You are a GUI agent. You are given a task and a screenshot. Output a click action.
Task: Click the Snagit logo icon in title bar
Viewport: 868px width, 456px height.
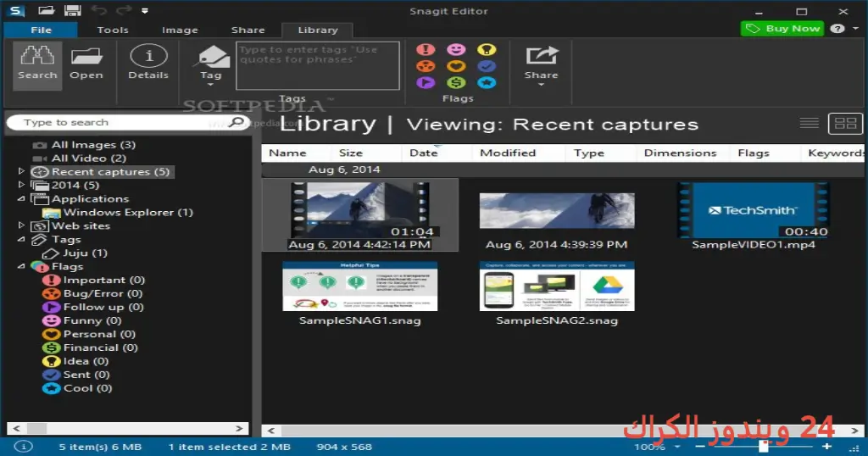point(17,10)
